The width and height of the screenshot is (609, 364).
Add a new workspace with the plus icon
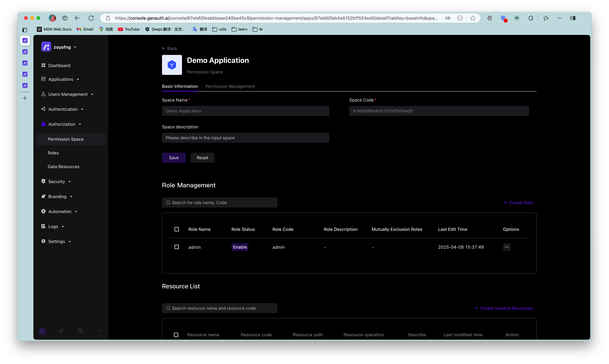click(25, 98)
